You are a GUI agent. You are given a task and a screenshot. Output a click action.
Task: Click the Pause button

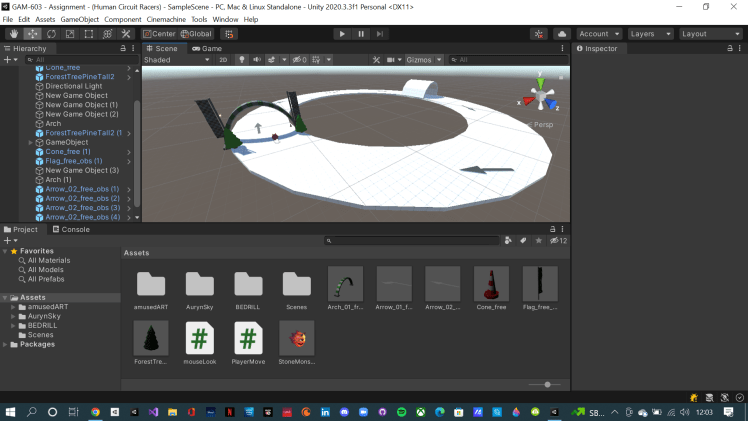[361, 34]
